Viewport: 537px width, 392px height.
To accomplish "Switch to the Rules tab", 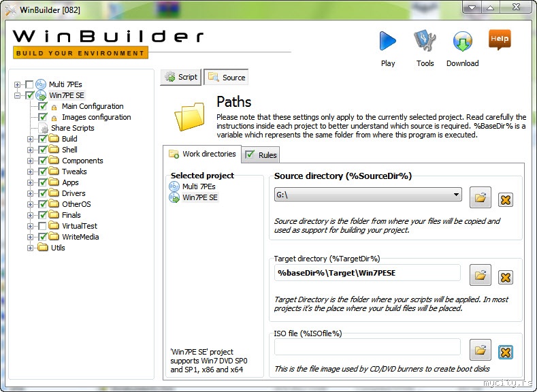I will click(x=261, y=154).
